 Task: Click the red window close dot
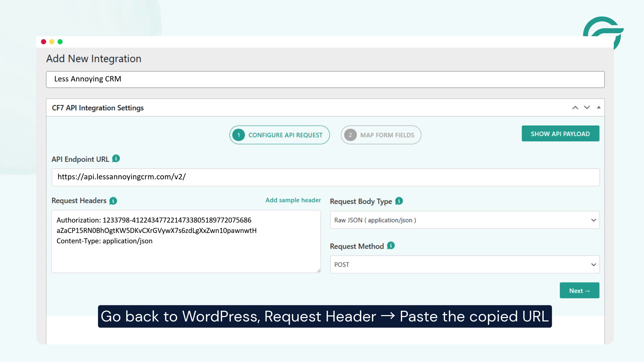[44, 42]
